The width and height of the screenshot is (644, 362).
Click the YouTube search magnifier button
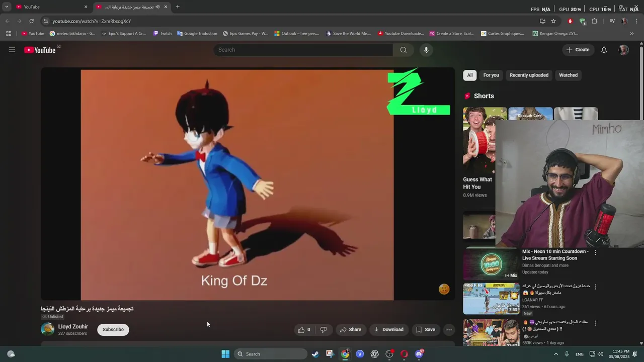[x=403, y=50]
